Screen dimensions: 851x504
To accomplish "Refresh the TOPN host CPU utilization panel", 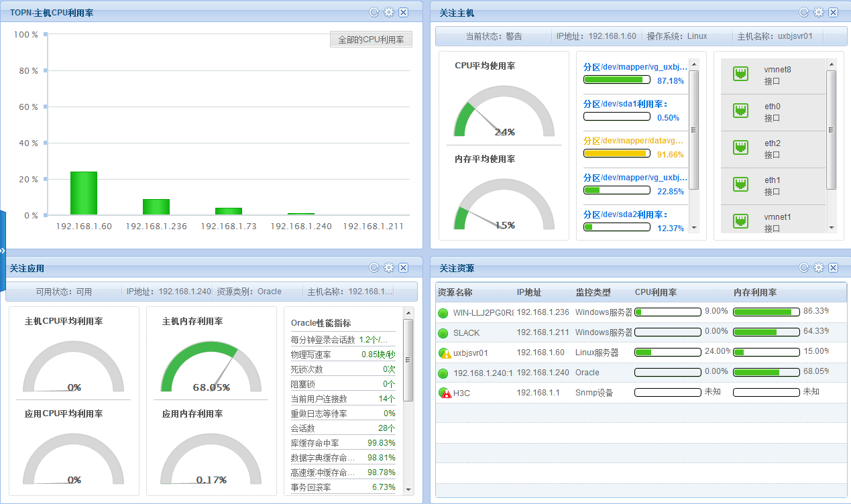I will 374,12.
